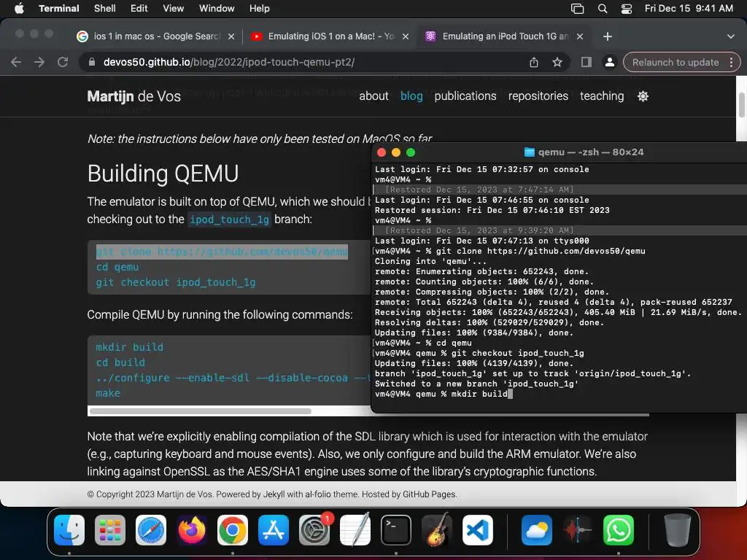The image size is (747, 560).
Task: Open the 'publications' link
Action: pos(465,96)
